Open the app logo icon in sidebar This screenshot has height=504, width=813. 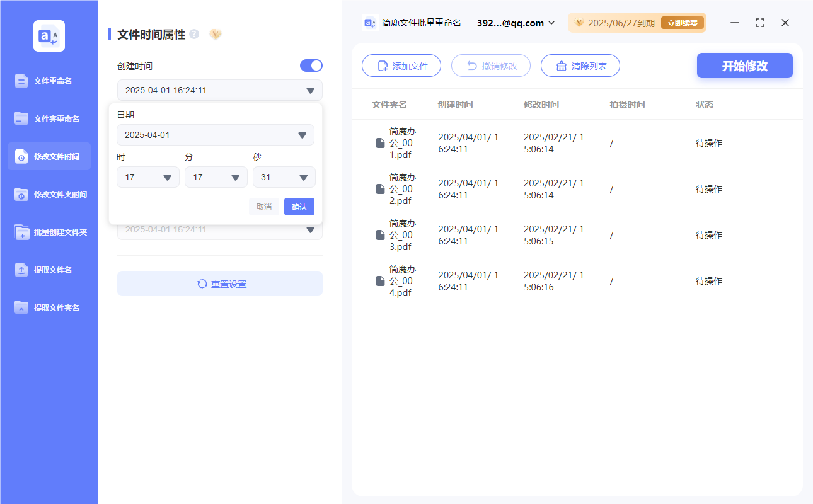tap(49, 36)
